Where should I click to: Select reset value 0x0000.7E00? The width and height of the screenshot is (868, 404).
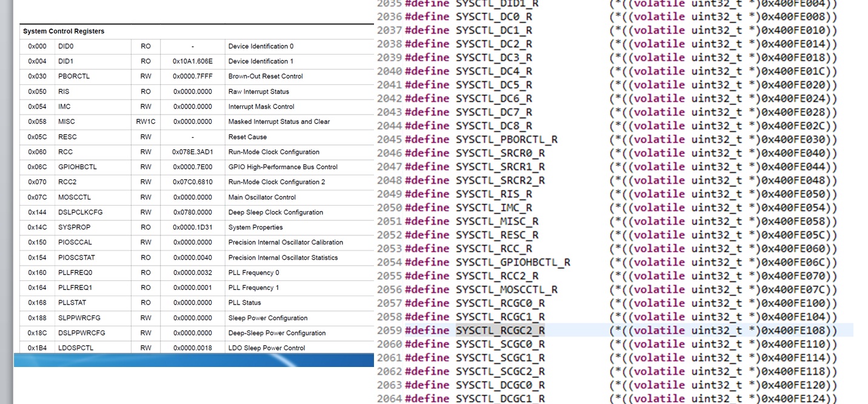point(193,167)
